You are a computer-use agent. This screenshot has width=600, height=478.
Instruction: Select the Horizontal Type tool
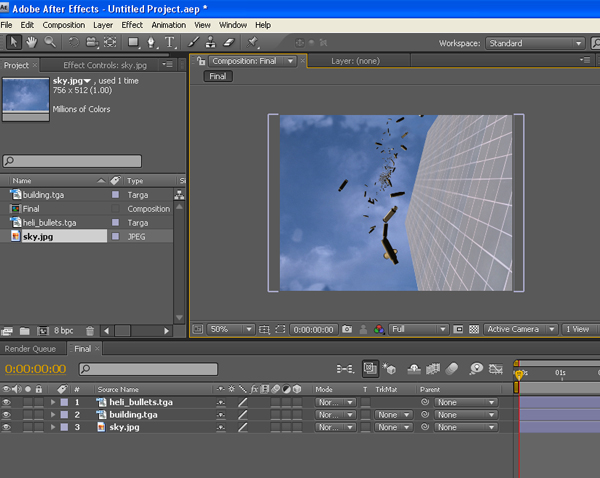[170, 42]
